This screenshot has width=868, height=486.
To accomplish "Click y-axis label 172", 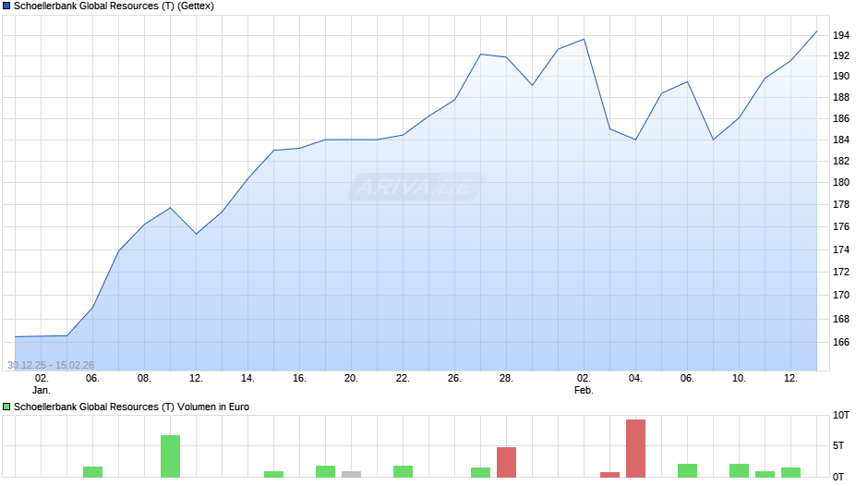I will tap(841, 272).
